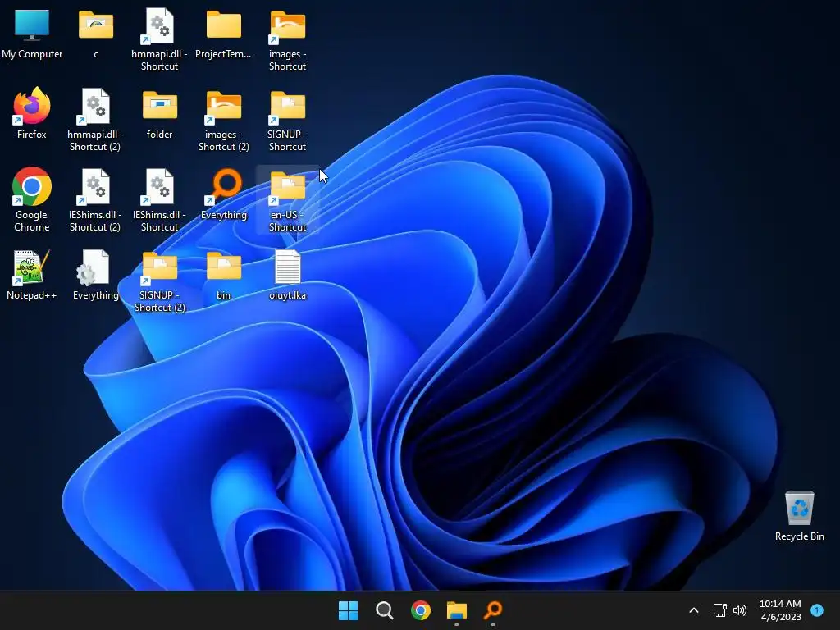Viewport: 840px width, 630px height.
Task: Launch Chrome from the taskbar
Action: (421, 610)
